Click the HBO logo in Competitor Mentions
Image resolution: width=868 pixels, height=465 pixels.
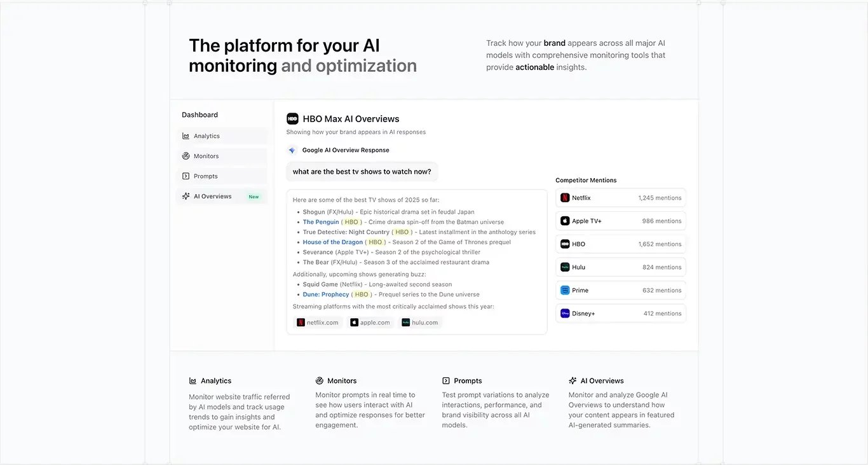pyautogui.click(x=565, y=244)
